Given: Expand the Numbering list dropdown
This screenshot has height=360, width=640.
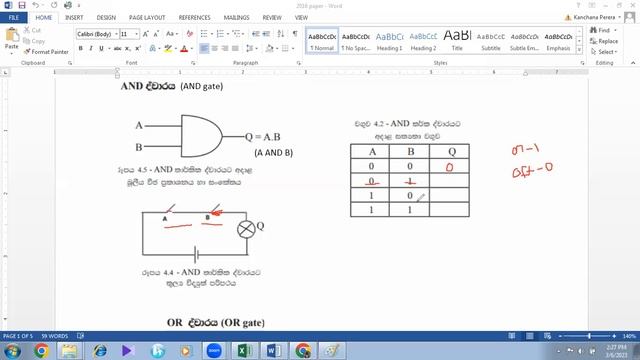Looking at the screenshot, I should (227, 34).
